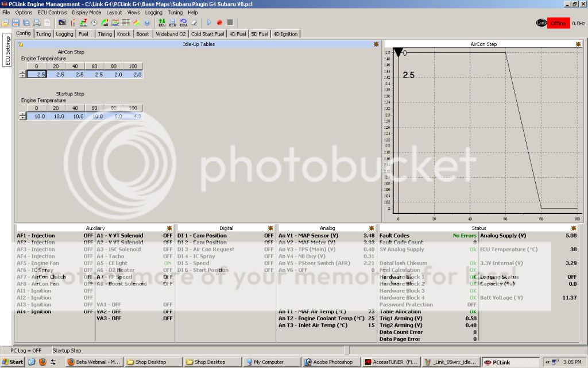Click the Open file folder icon
Image resolution: width=588 pixels, height=368 pixels.
[x=5, y=22]
